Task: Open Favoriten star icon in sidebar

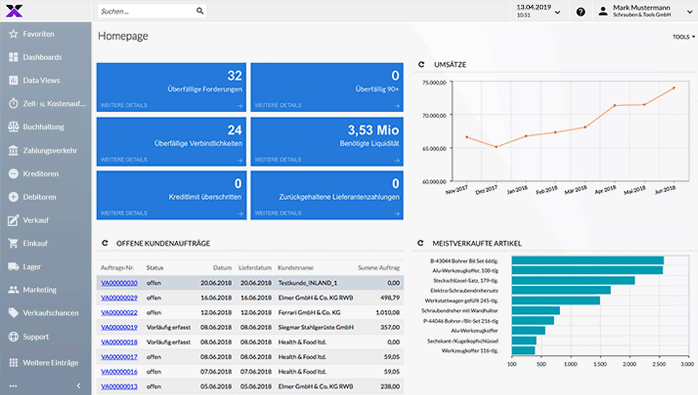Action: click(x=13, y=34)
